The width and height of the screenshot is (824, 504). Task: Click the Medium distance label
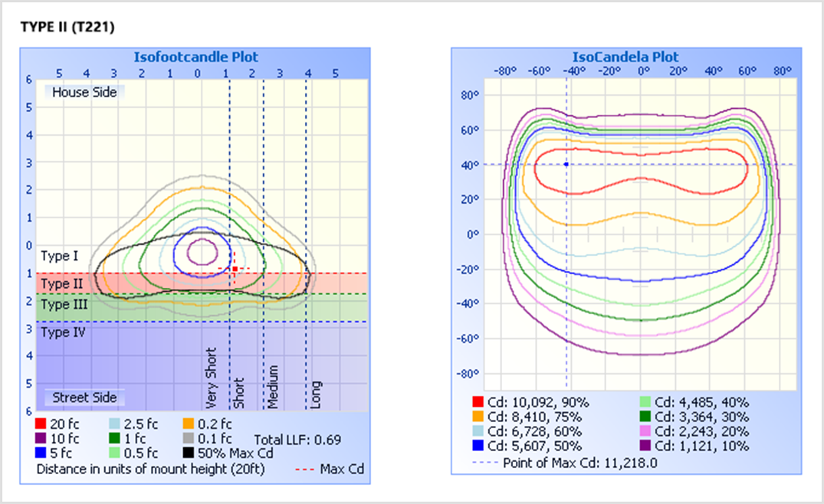273,386
